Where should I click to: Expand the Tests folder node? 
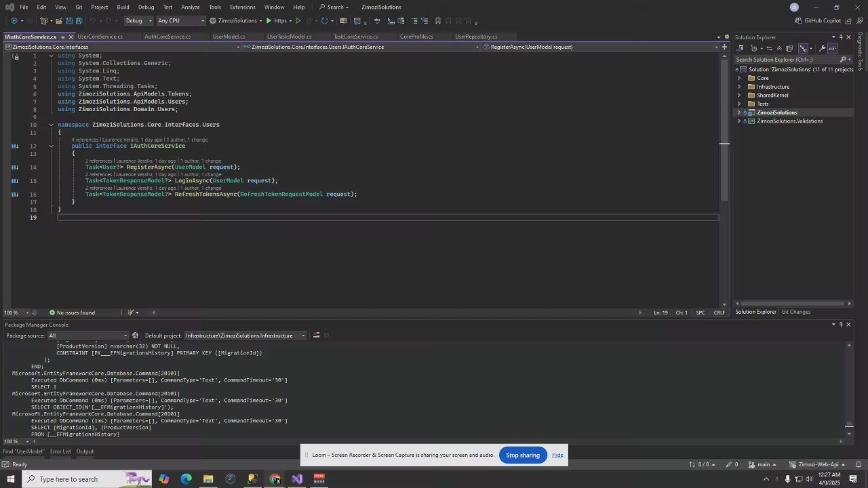(x=739, y=104)
